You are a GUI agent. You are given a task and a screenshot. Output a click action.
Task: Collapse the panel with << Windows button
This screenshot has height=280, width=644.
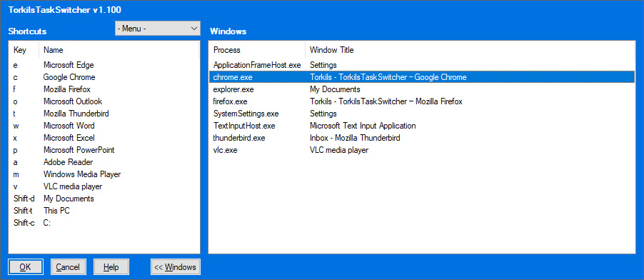[x=176, y=267]
